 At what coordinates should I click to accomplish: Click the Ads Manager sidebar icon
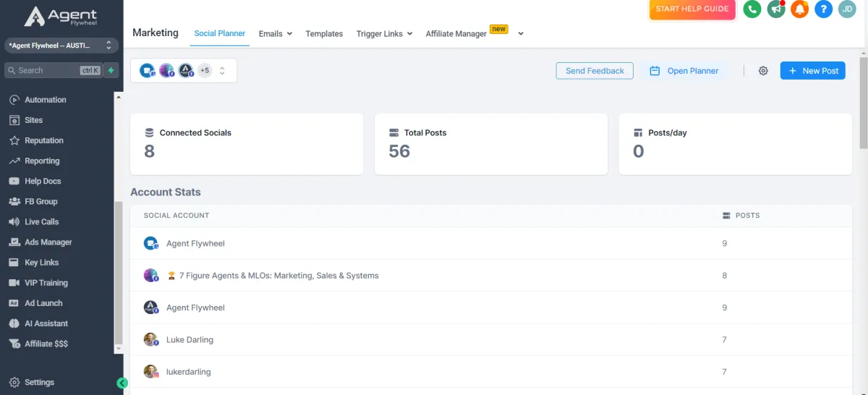point(14,242)
